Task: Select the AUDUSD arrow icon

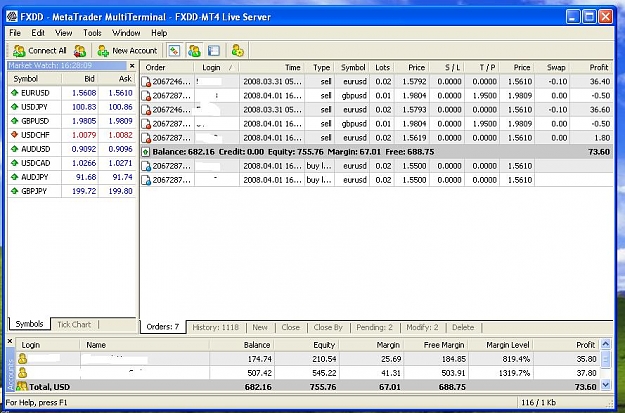Action: click(x=15, y=149)
